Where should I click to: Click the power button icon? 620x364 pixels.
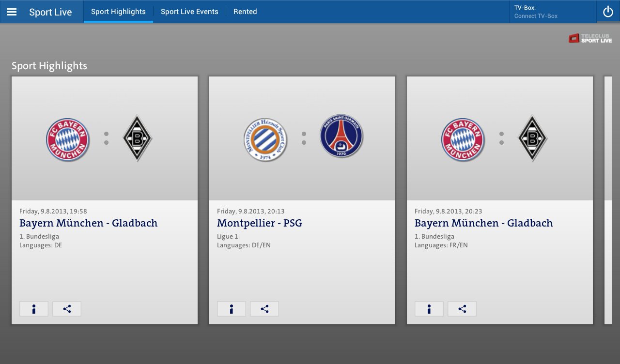tap(608, 12)
